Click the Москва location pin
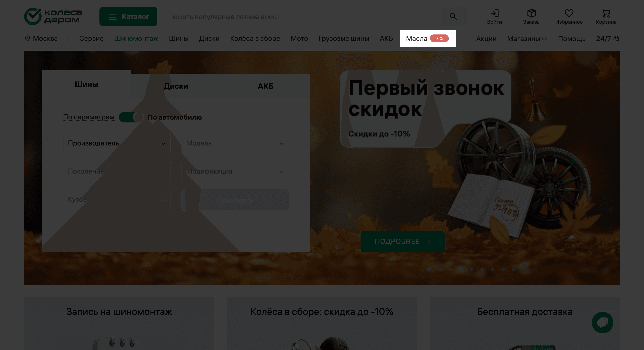The height and width of the screenshot is (350, 644). pos(28,38)
